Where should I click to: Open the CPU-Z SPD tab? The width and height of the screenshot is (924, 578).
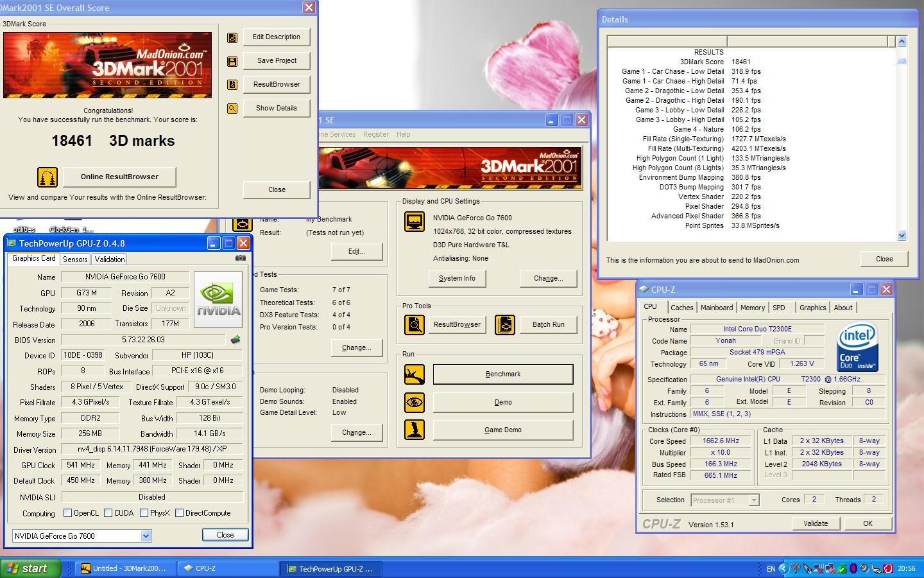778,308
